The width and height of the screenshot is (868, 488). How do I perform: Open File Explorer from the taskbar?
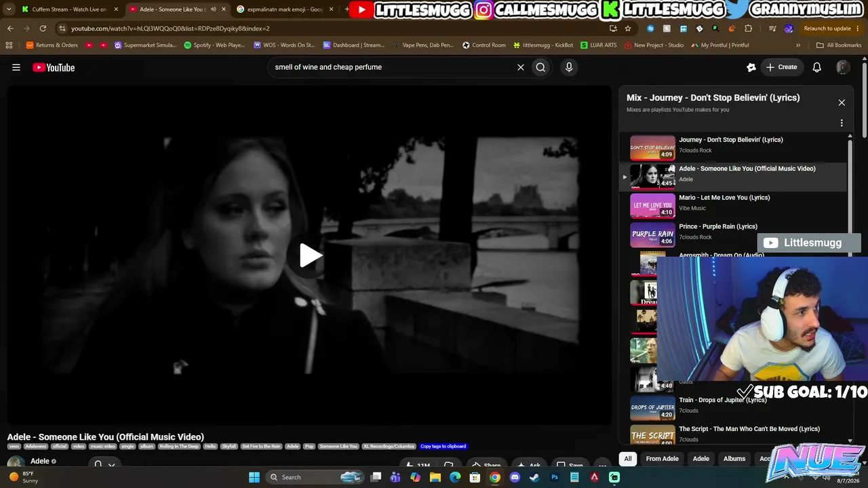click(435, 477)
